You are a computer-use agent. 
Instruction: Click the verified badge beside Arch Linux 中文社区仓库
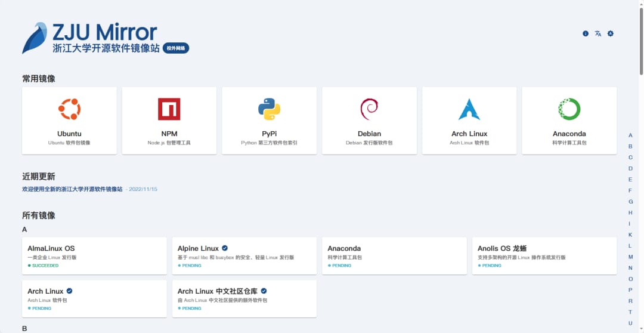tap(264, 291)
